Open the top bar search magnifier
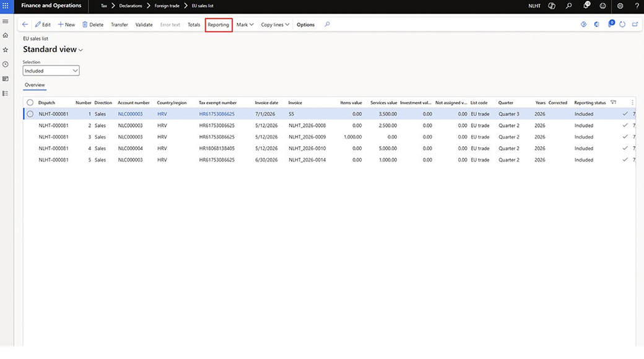This screenshot has height=359, width=644. click(x=569, y=6)
